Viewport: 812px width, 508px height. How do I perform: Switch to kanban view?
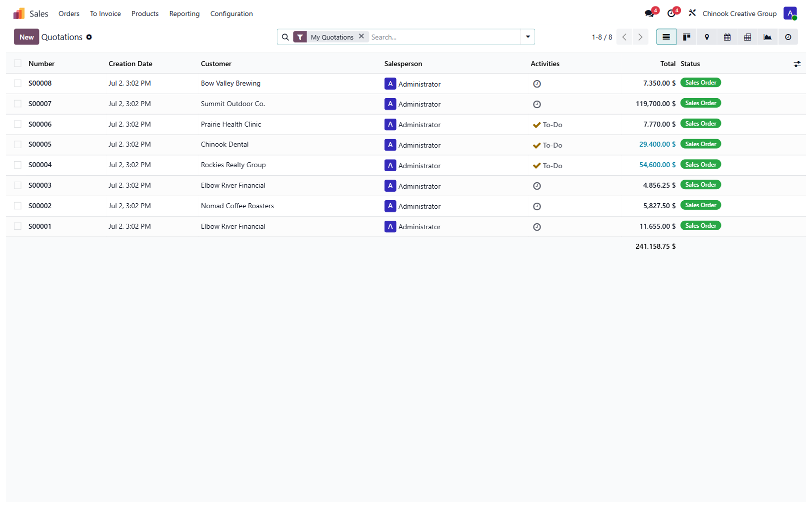[x=687, y=37]
